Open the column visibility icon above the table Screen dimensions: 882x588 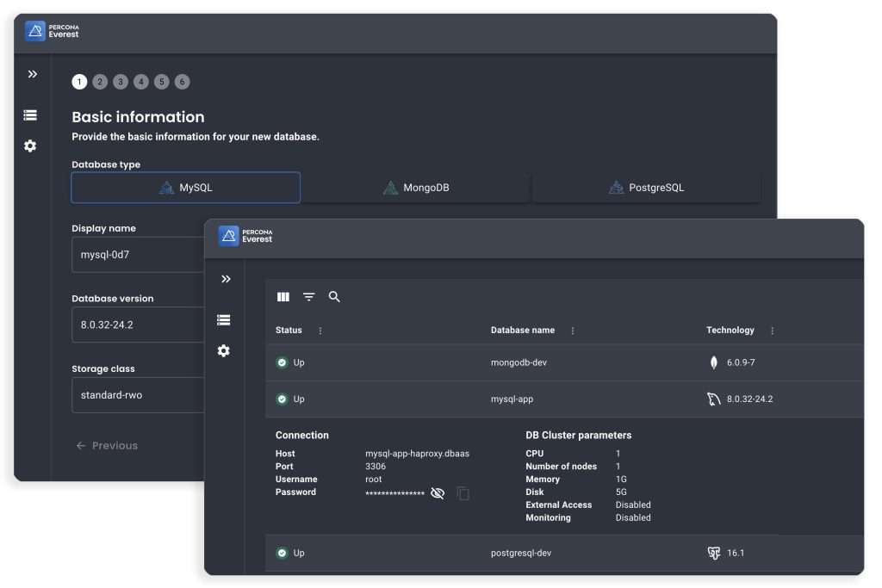pyautogui.click(x=283, y=297)
